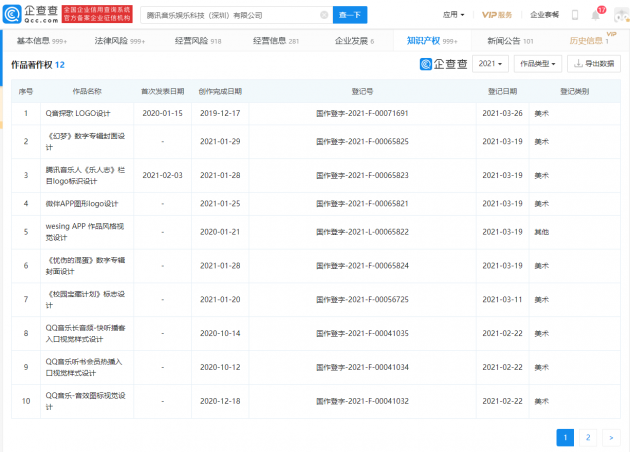Click completion date 2020-12-18
The width and height of the screenshot is (630, 452).
[x=220, y=401]
